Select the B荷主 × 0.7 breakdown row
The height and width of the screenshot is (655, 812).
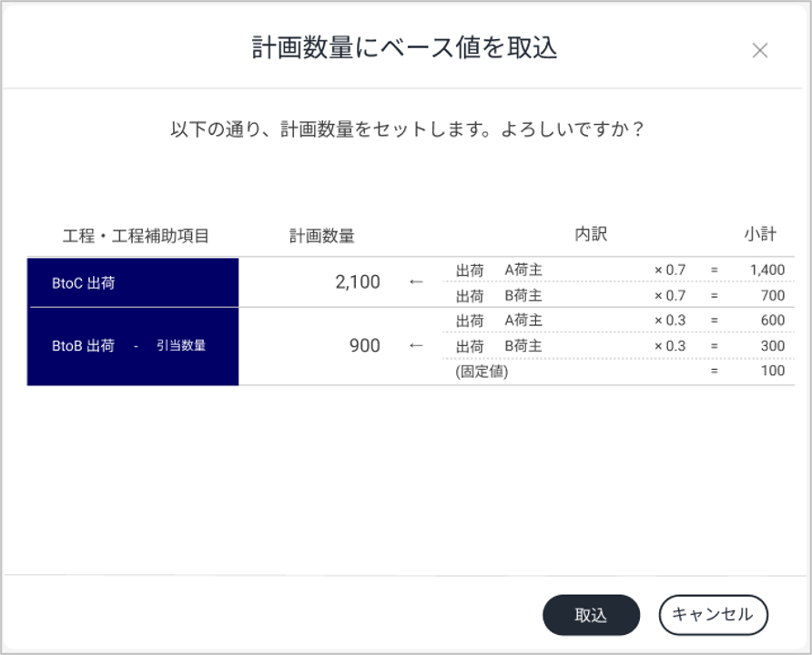coord(618,295)
